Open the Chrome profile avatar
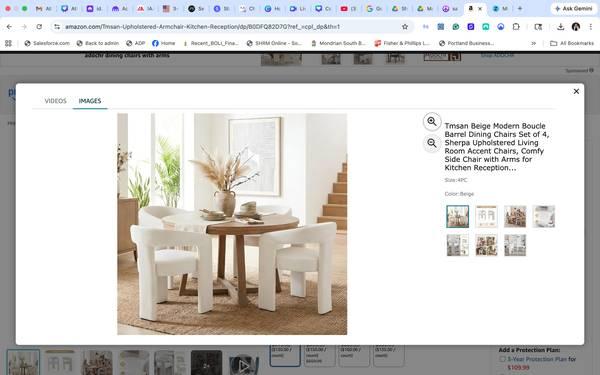 [576, 26]
